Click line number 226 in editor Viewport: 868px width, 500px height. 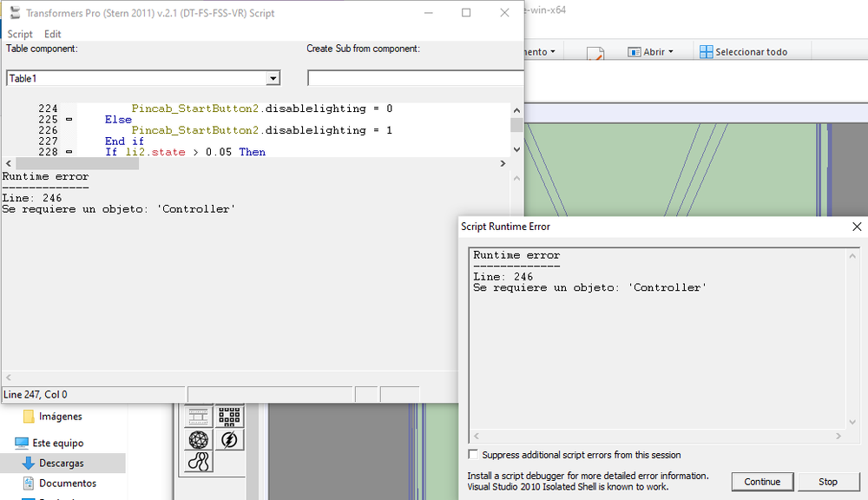[x=48, y=130]
